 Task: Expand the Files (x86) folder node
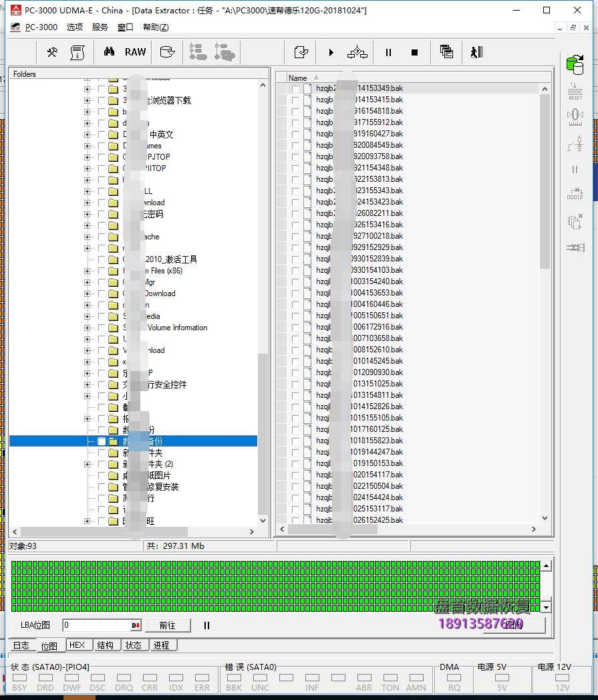(87, 271)
